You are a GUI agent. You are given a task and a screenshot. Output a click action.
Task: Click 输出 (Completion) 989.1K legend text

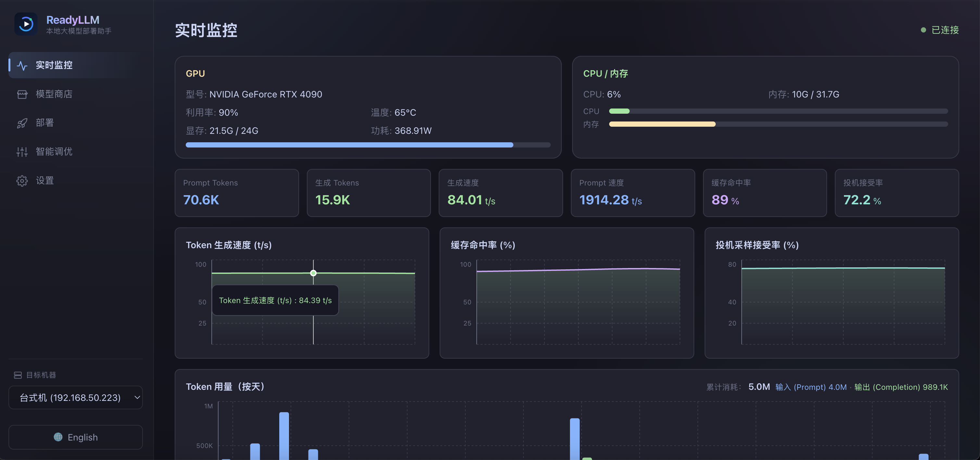901,387
